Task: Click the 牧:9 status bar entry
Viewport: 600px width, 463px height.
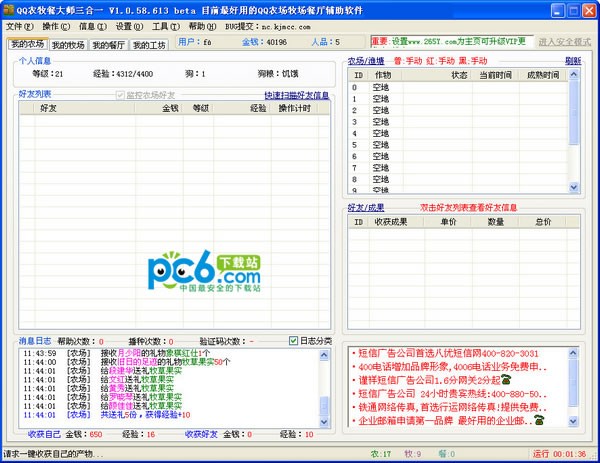Action: 413,454
